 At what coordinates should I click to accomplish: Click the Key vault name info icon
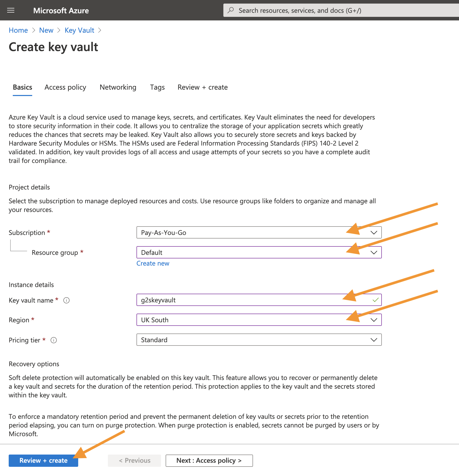click(x=66, y=300)
